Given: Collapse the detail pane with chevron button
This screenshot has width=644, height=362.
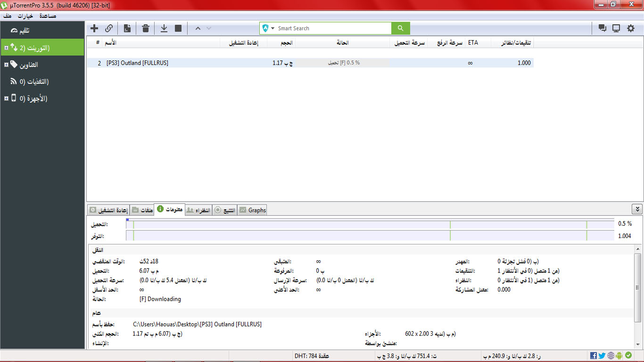Looking at the screenshot, I should [x=637, y=209].
